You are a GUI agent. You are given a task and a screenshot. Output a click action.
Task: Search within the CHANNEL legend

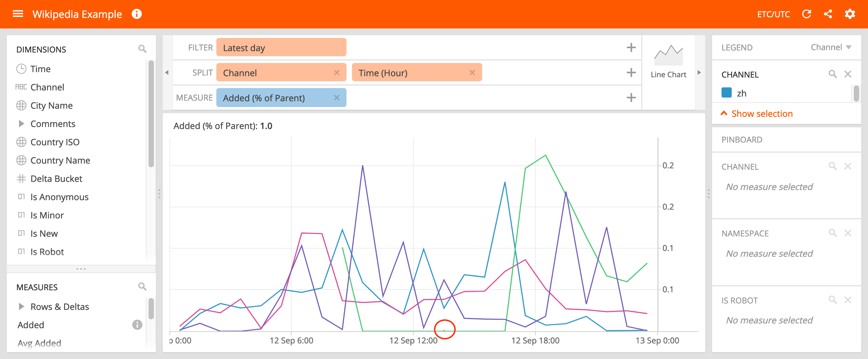coord(832,74)
